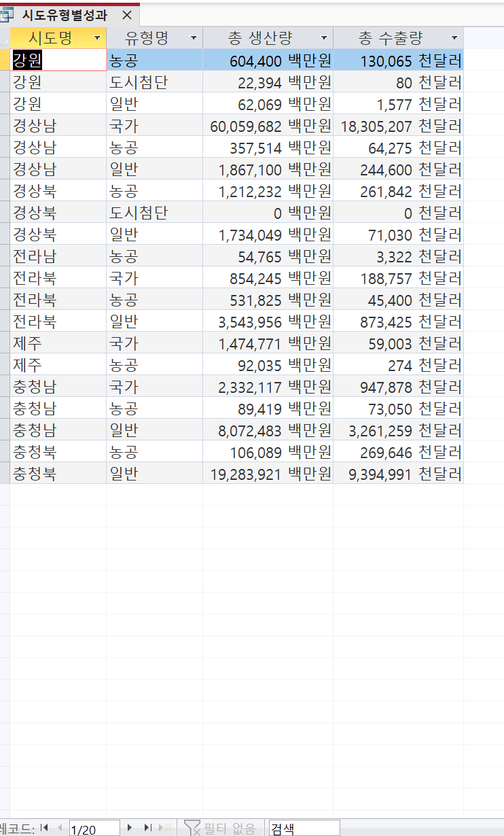Click the current record number box 1/20

(x=94, y=829)
